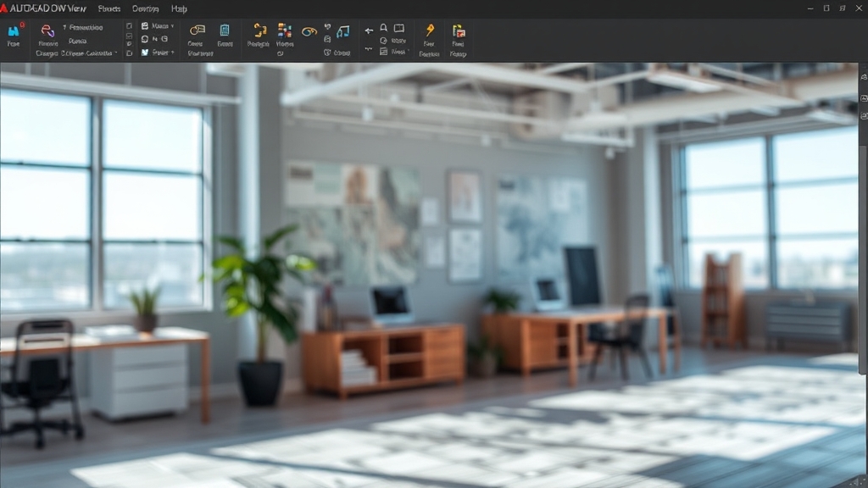
Task: Open the Help menu
Action: coord(179,8)
